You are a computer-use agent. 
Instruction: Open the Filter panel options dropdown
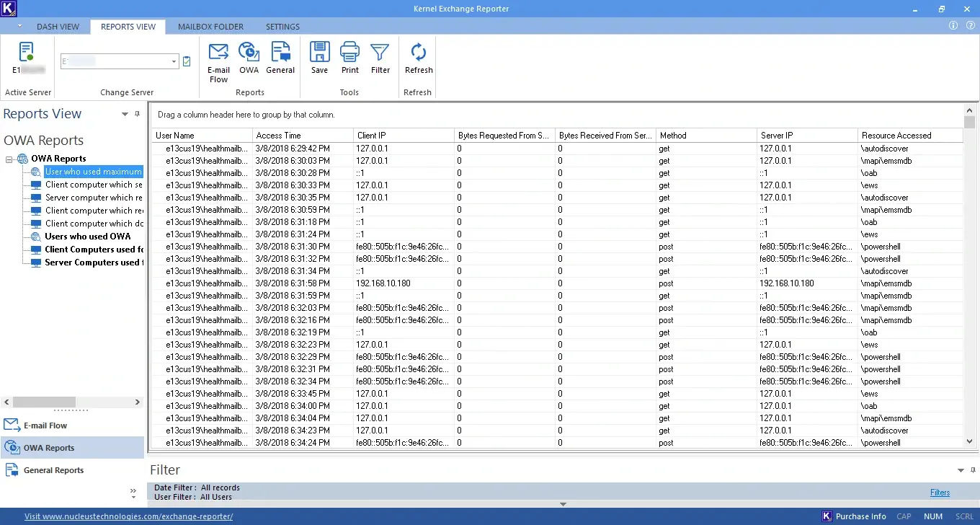961,470
